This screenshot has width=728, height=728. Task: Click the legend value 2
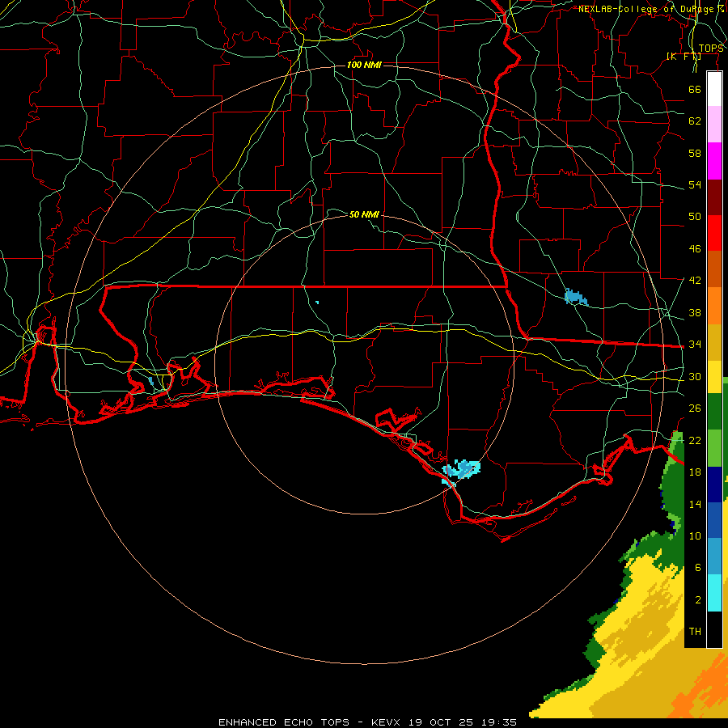pyautogui.click(x=697, y=599)
